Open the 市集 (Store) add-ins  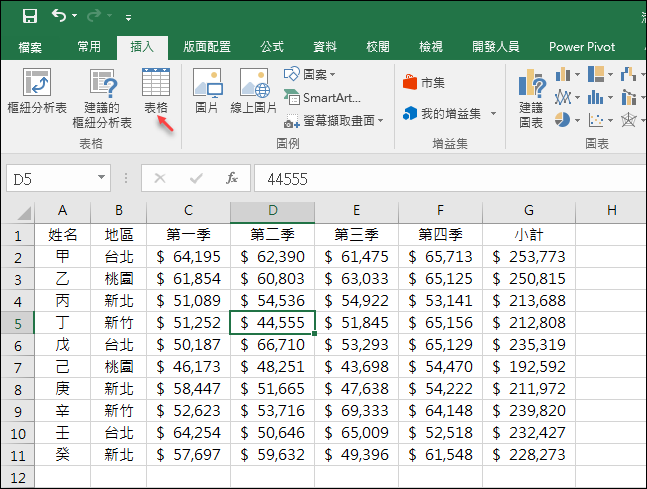pos(424,82)
